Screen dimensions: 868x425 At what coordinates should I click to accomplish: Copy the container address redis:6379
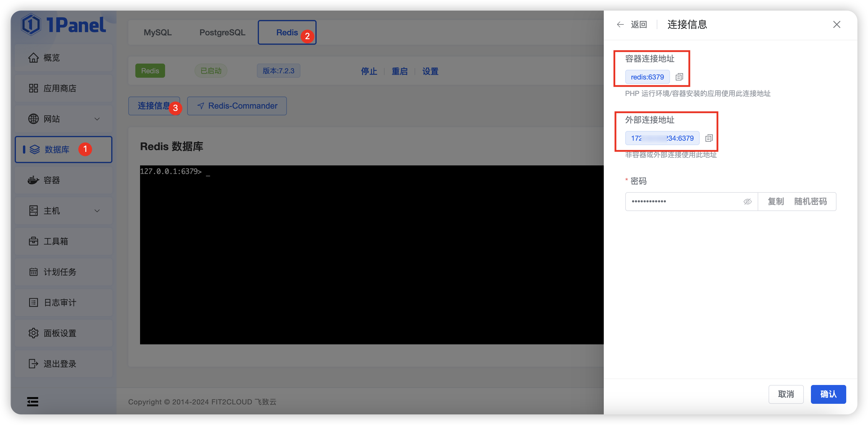coord(679,77)
